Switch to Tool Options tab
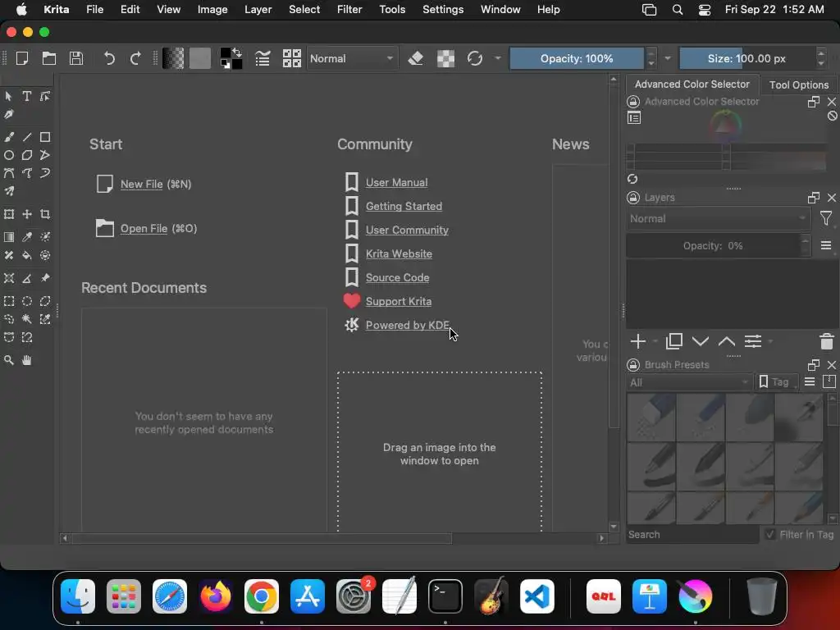 pyautogui.click(x=799, y=84)
